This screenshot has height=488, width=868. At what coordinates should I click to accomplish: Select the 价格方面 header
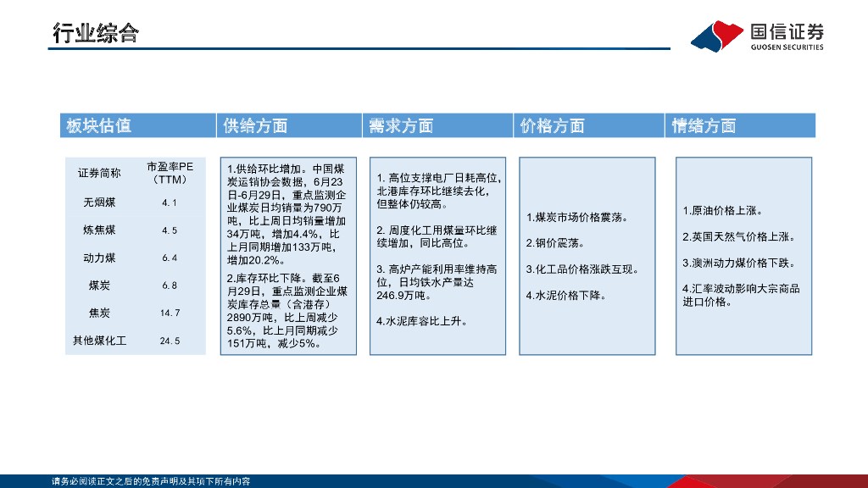pyautogui.click(x=589, y=125)
